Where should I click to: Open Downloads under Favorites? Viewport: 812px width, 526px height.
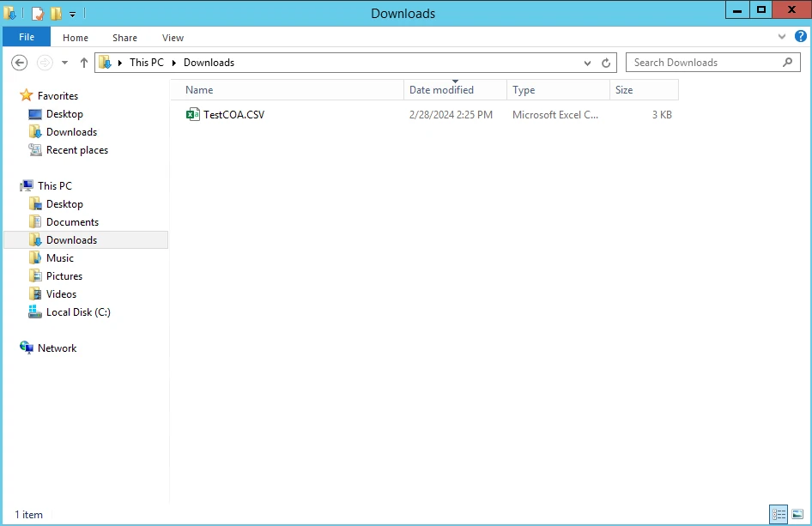pos(71,132)
